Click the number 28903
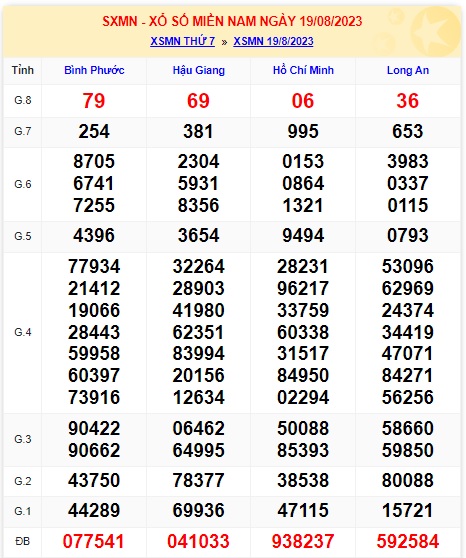The image size is (466, 558). [198, 289]
